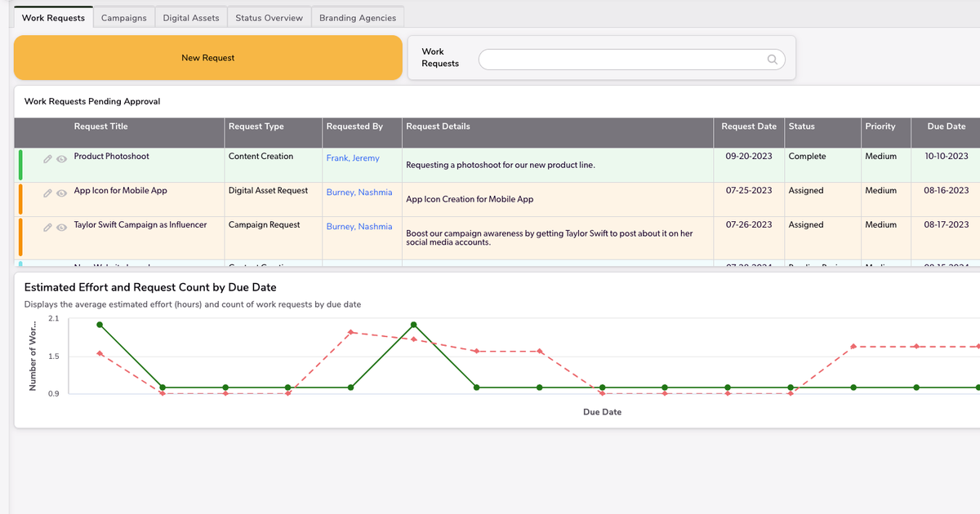This screenshot has height=514, width=980.
Task: Click the Due Date axis label
Action: point(602,412)
